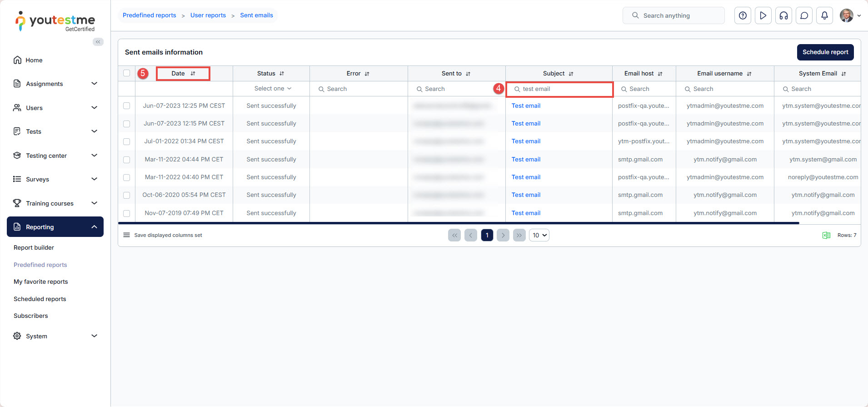Open the Status 'Select one' filter dropdown
Viewport: 868px width, 407px height.
(272, 89)
